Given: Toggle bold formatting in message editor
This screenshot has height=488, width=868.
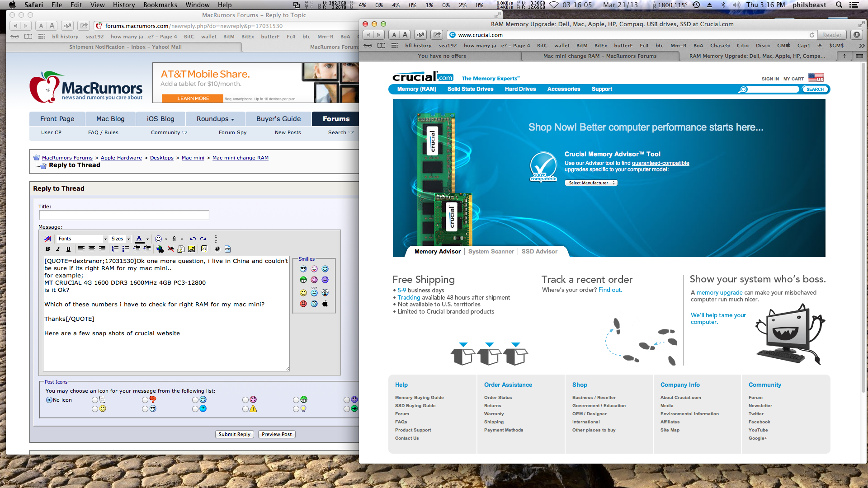Looking at the screenshot, I should tap(48, 249).
